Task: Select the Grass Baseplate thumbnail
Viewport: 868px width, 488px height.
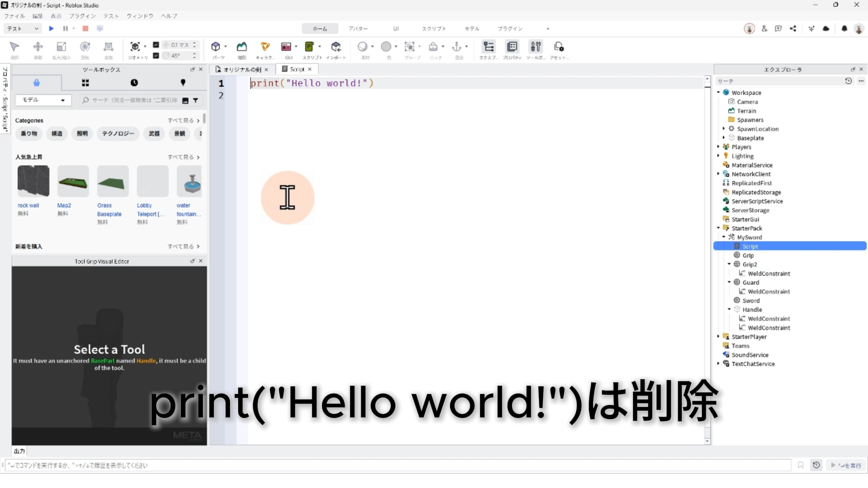Action: click(x=113, y=182)
